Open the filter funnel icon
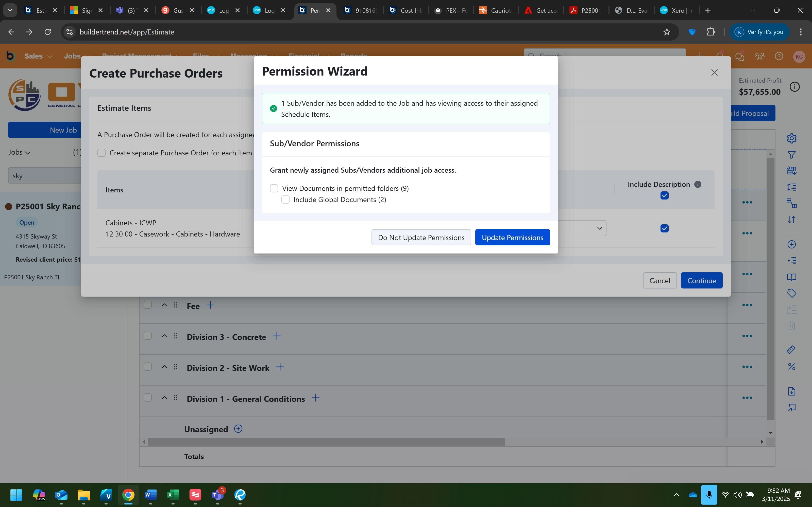The image size is (812, 507). click(x=791, y=155)
